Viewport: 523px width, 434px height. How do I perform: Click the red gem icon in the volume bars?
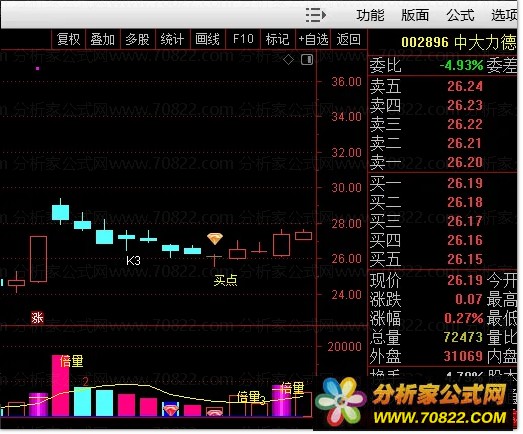click(x=170, y=410)
